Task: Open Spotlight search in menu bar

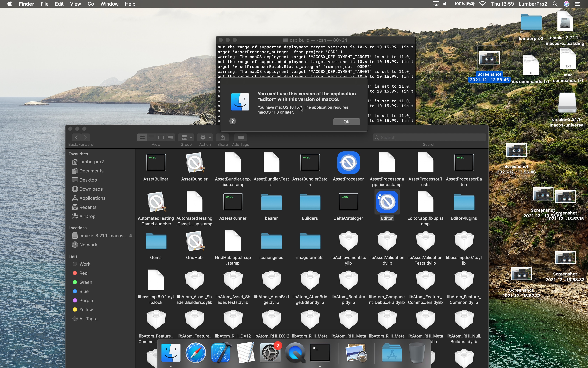Action: [x=555, y=4]
